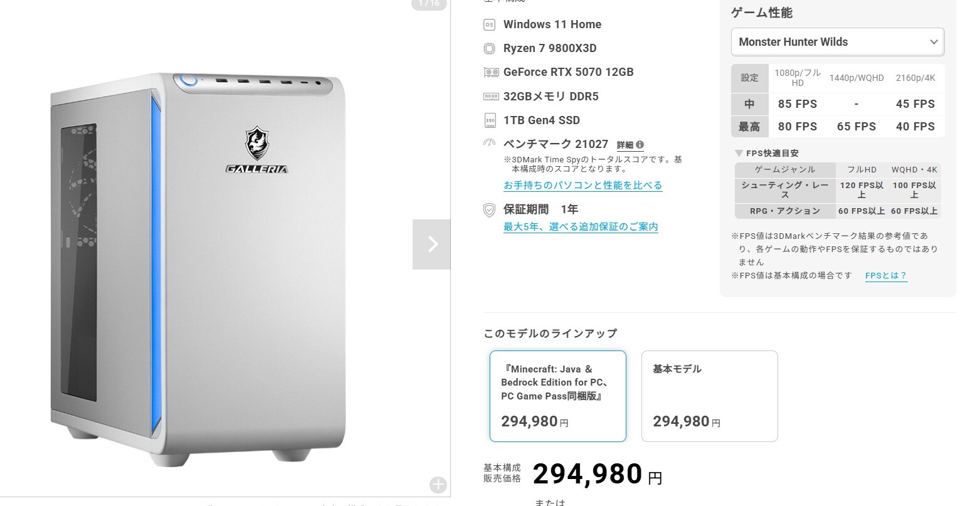This screenshot has height=506, width=980.
Task: Select the Minecraft bundle edition option
Action: 557,396
